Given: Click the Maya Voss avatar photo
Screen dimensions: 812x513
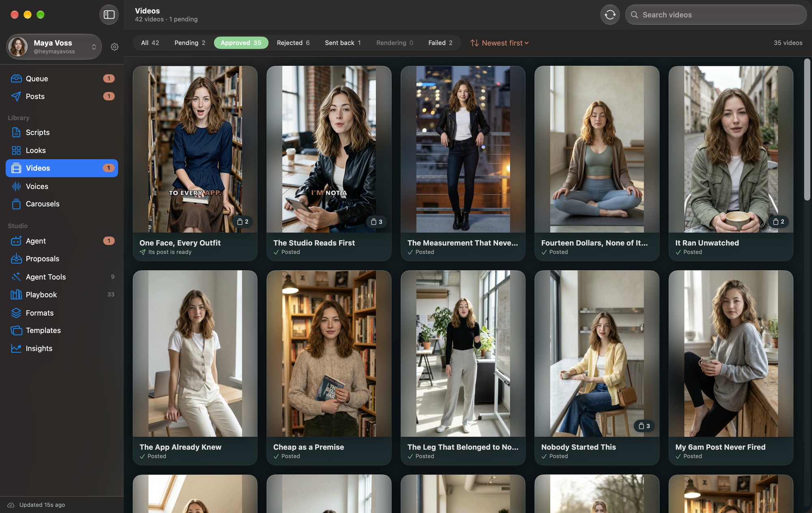Looking at the screenshot, I should click(18, 47).
